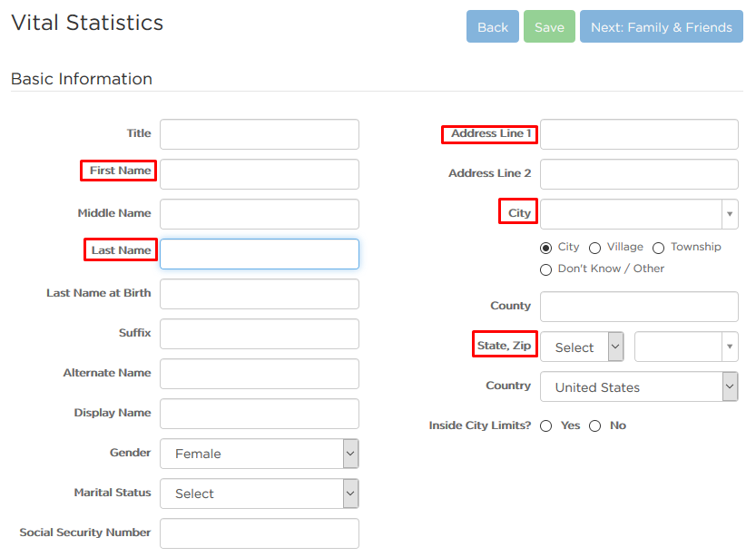This screenshot has width=756, height=557.
Task: Click the County text field
Action: click(639, 307)
